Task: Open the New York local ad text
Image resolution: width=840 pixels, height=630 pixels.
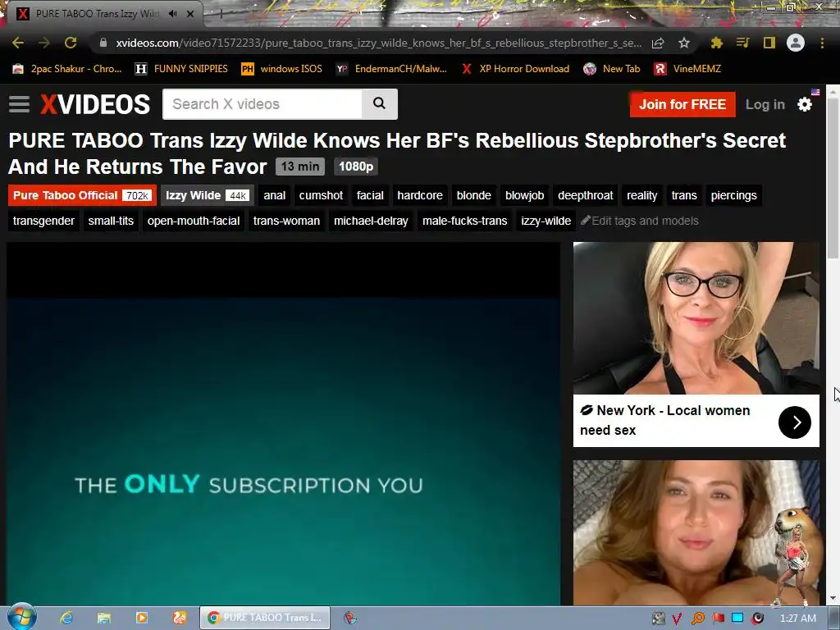Action: (664, 420)
